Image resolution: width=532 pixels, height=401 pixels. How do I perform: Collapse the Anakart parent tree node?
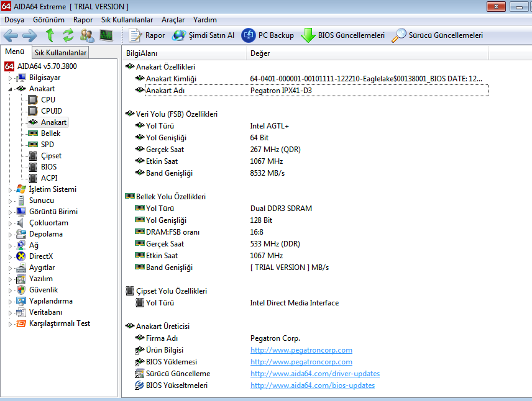(x=10, y=89)
